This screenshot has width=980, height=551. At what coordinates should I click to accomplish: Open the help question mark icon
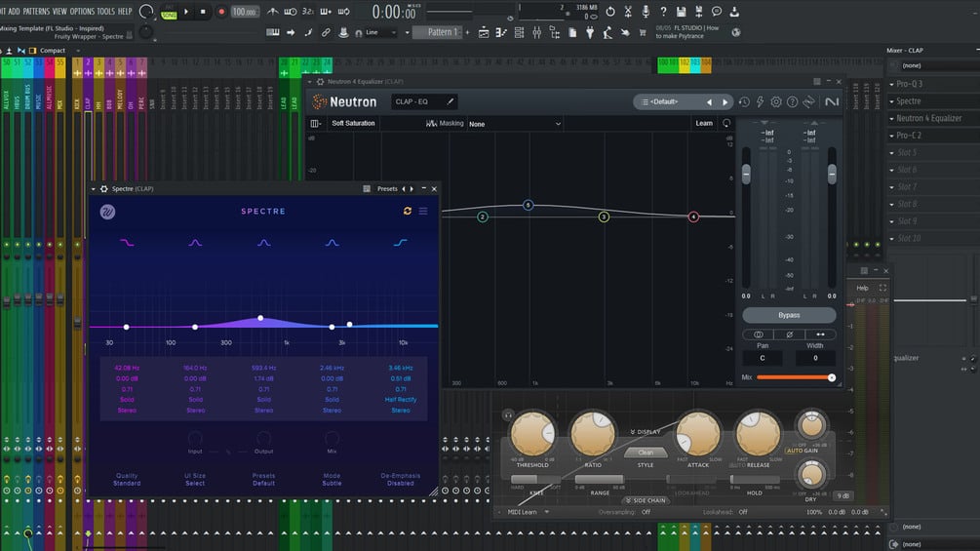point(663,12)
